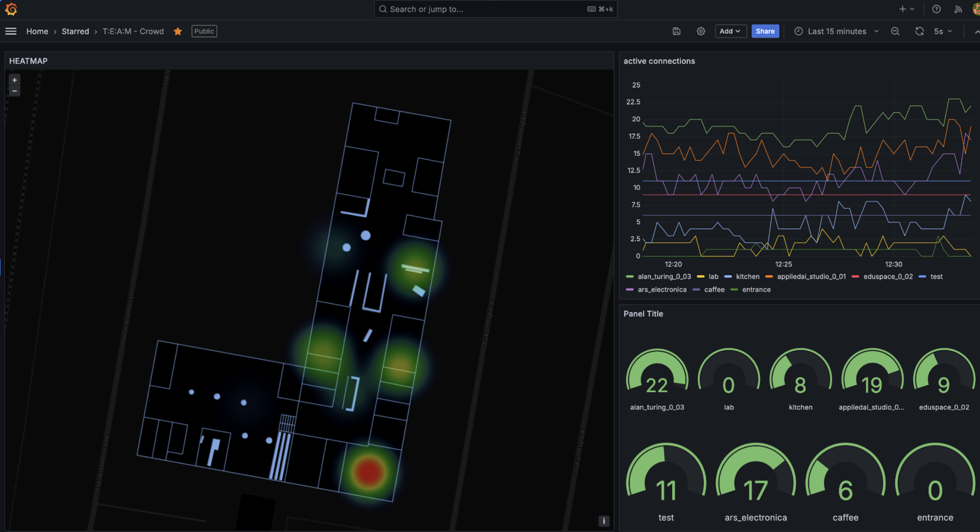
Task: Zoom in on the heatmap map
Action: 14,80
